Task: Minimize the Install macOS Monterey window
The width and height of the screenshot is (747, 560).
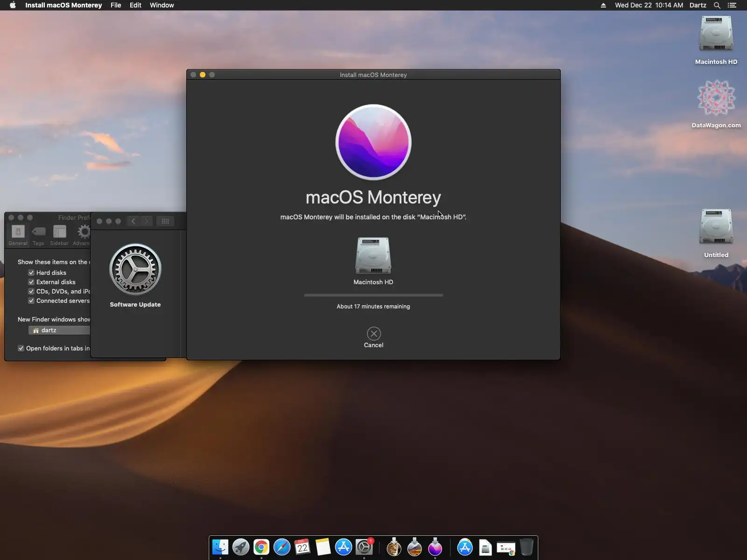Action: click(x=203, y=75)
